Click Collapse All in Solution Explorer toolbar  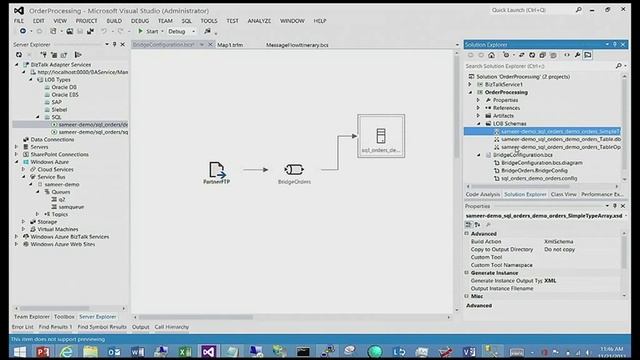(x=542, y=55)
